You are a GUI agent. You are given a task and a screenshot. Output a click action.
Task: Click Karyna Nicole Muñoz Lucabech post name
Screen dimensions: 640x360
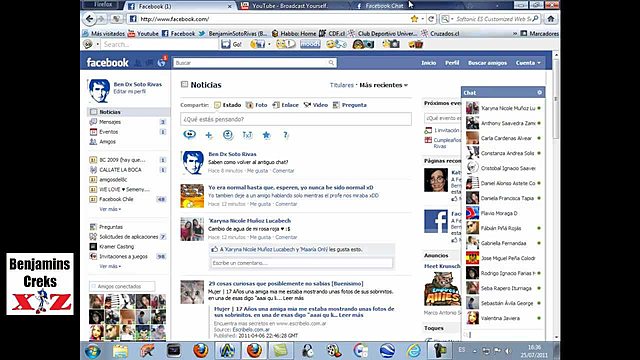pos(249,220)
